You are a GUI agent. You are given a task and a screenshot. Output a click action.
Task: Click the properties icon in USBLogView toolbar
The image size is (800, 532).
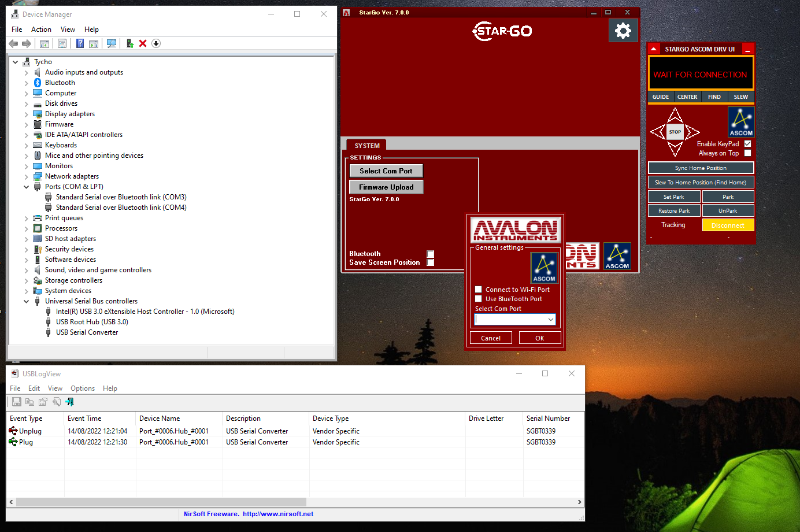[x=43, y=402]
